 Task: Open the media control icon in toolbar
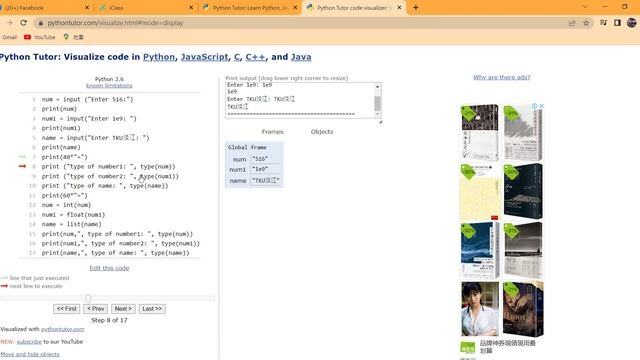[603, 23]
